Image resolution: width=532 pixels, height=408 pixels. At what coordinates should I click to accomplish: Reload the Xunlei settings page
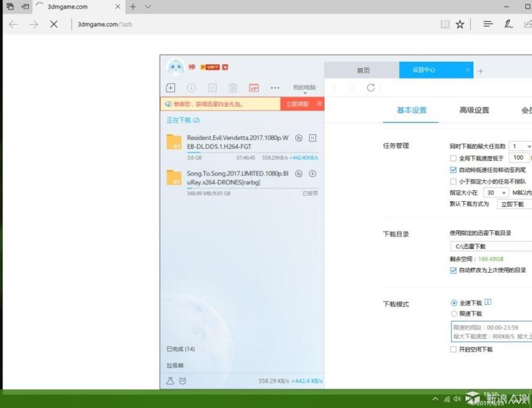point(371,88)
